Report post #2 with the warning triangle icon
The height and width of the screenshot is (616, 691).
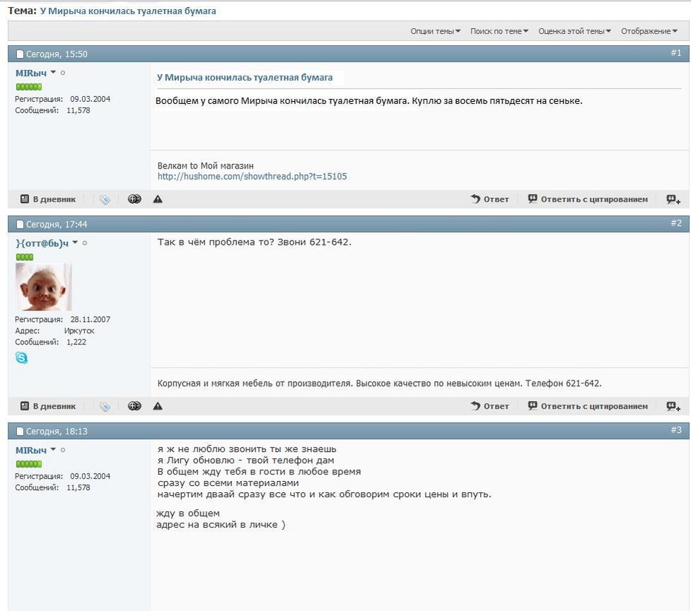tap(158, 406)
